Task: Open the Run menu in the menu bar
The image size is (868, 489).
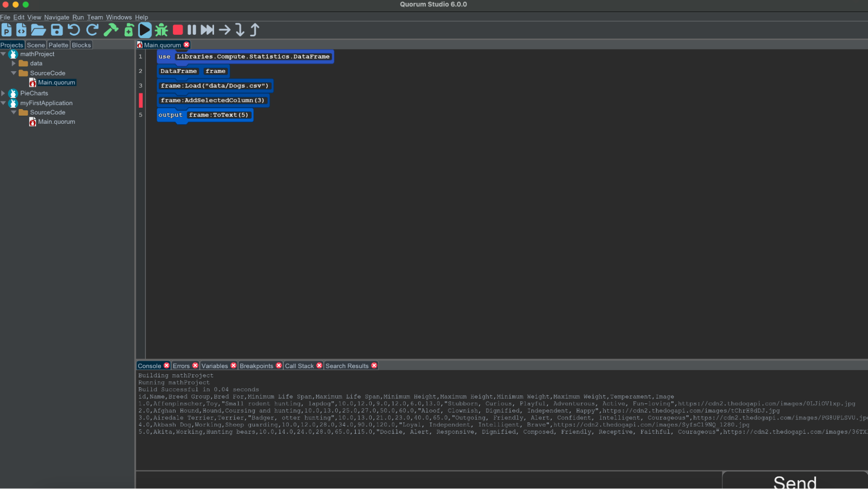Action: pyautogui.click(x=79, y=17)
